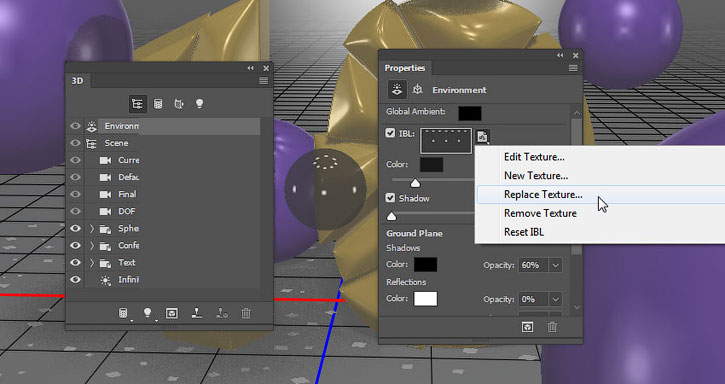Click Scene icon in 3D panel

92,143
